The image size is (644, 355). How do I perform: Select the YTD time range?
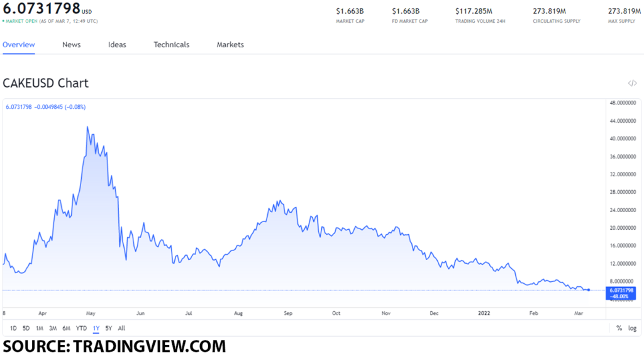coord(81,329)
